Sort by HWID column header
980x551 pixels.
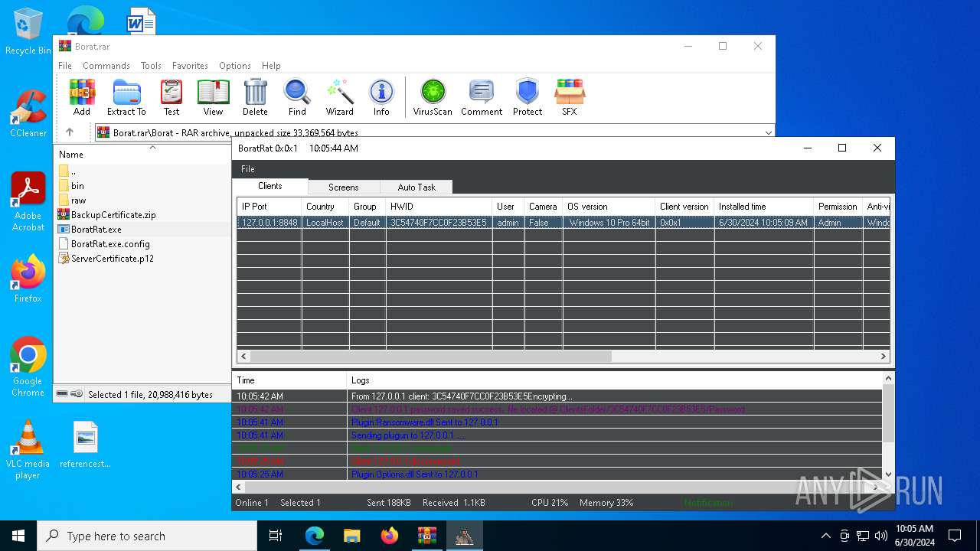[439, 207]
